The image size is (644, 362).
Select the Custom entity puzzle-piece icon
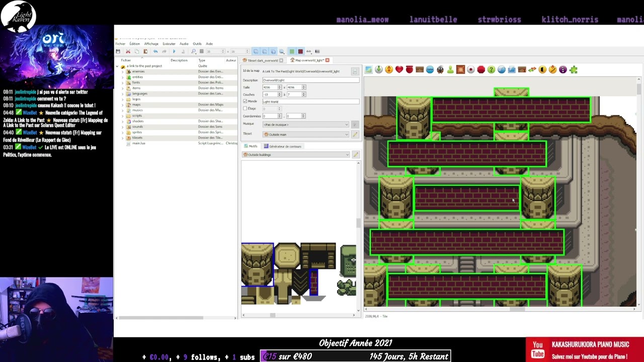tap(573, 69)
